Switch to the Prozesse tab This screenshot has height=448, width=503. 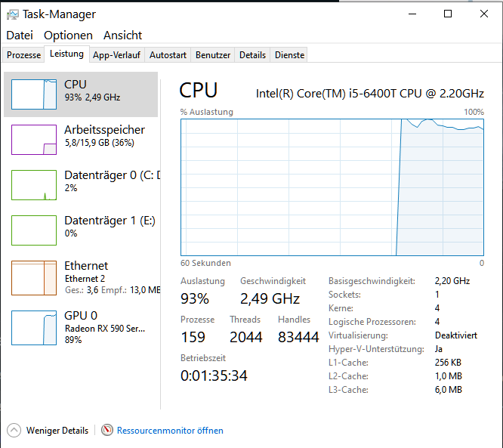pyautogui.click(x=23, y=55)
